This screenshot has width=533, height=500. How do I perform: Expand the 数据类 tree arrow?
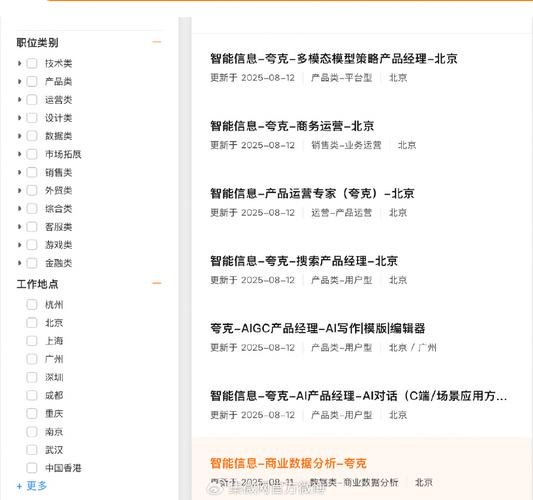[x=19, y=136]
